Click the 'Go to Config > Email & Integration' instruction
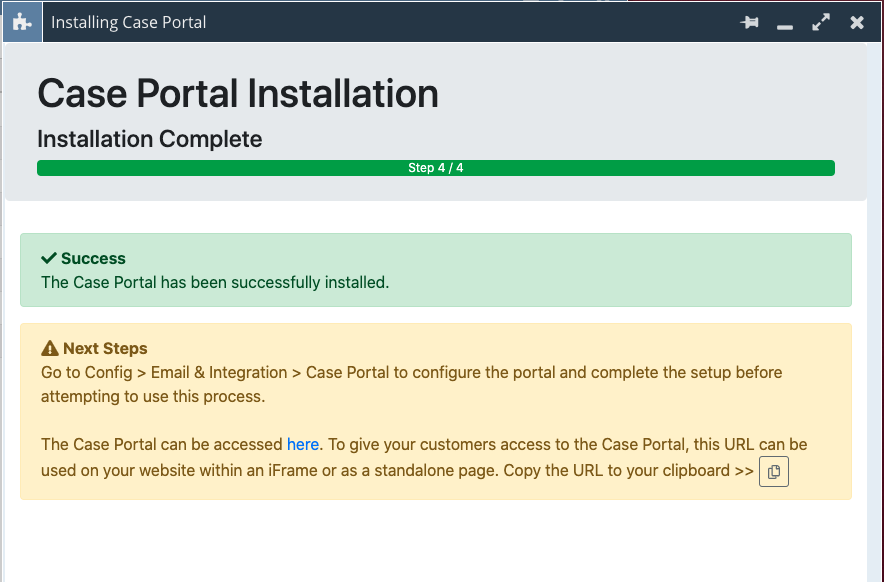 point(164,372)
